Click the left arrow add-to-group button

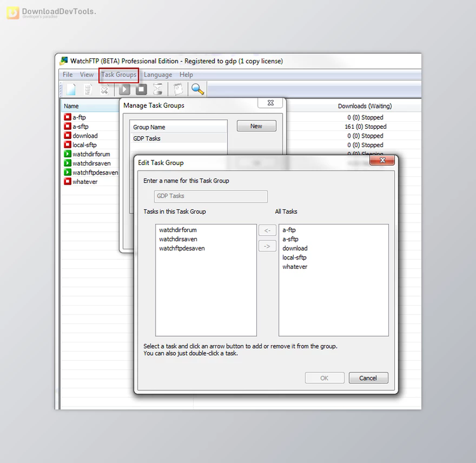coord(267,231)
